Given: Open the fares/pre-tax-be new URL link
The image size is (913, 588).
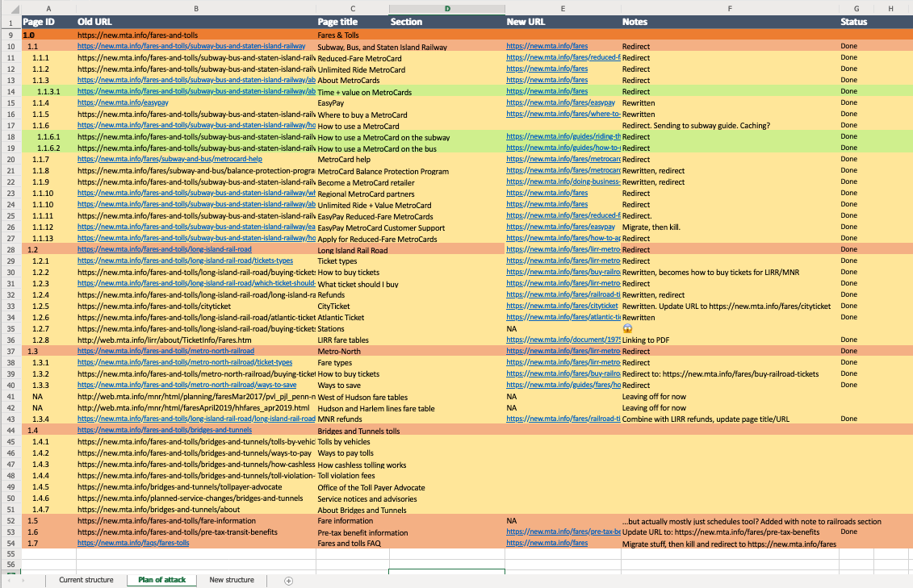Looking at the screenshot, I should click(563, 532).
